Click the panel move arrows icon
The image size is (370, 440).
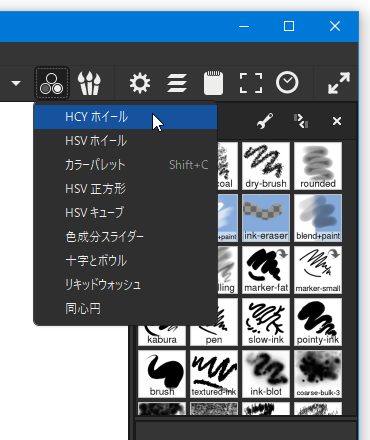(x=301, y=121)
